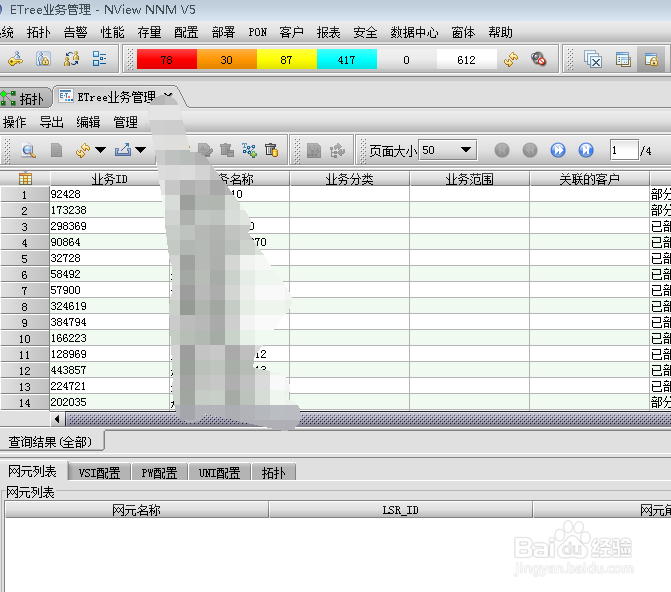Open the 存量 menu
This screenshot has height=592, width=671.
click(x=149, y=33)
